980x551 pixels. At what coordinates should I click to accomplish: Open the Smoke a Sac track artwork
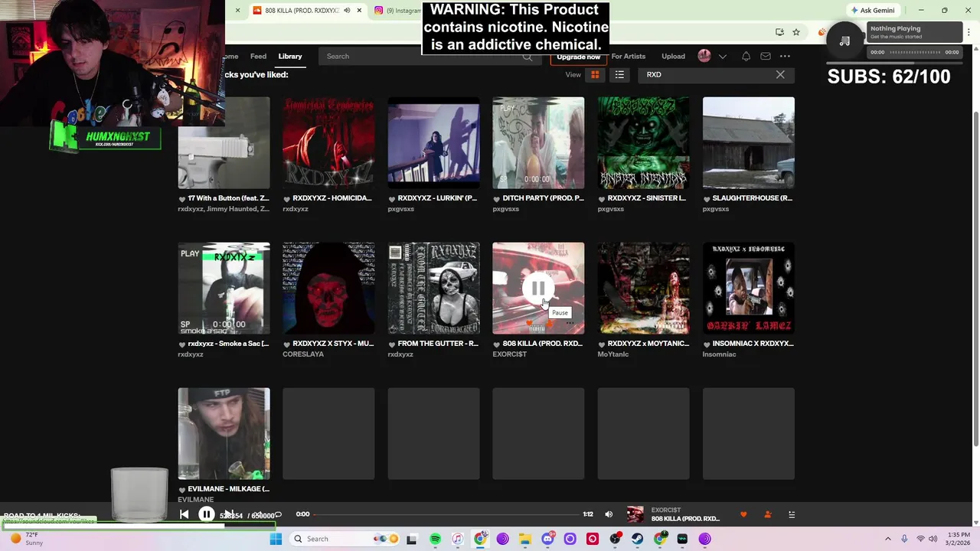point(224,289)
